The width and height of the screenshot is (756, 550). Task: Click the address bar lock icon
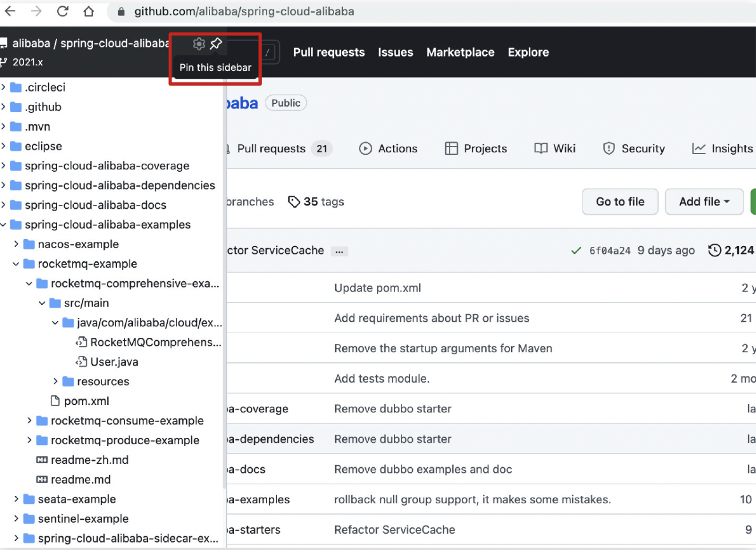[x=121, y=11]
